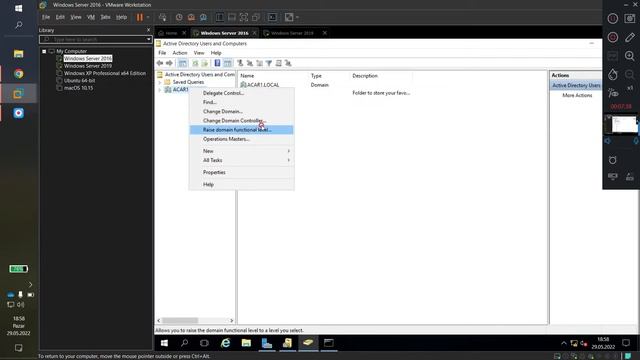Select Windows XP Professional x64 Edition
This screenshot has width=640, height=360.
[x=105, y=73]
